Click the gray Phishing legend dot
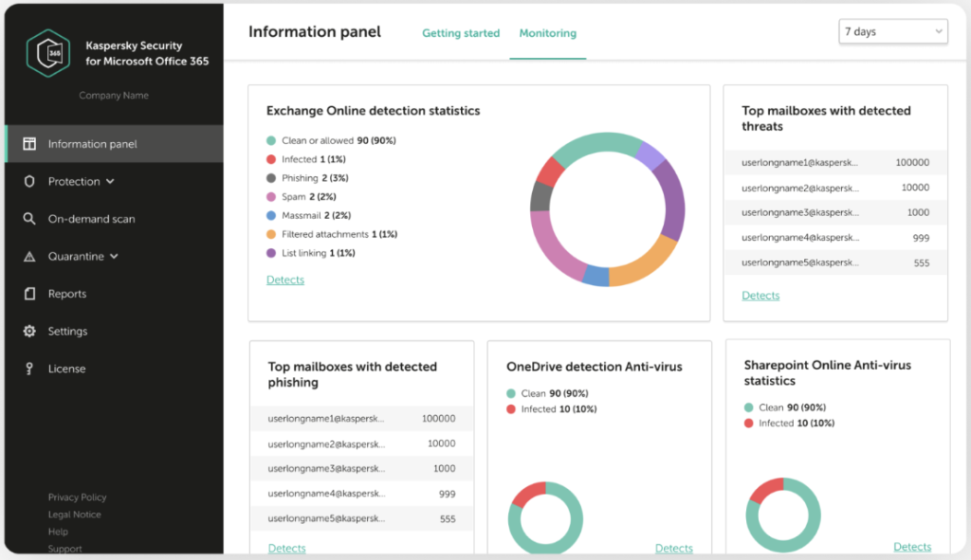 pos(270,178)
